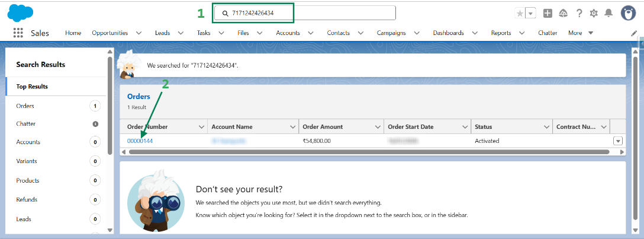This screenshot has height=239, width=644.
Task: Expand the Reports tab chevron
Action: click(x=522, y=33)
